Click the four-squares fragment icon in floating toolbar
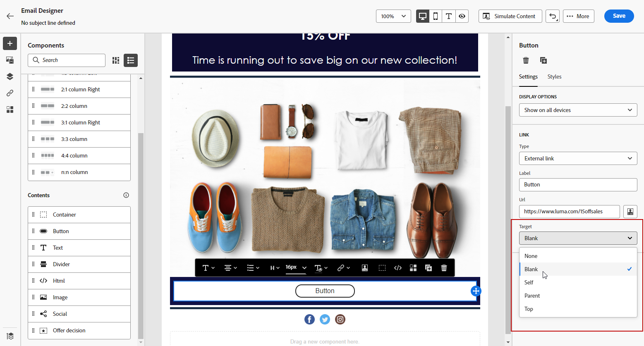 click(x=413, y=268)
